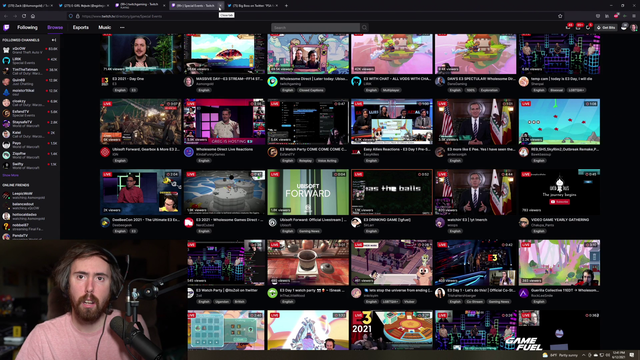
Task: Open the Esports tab
Action: (81, 27)
